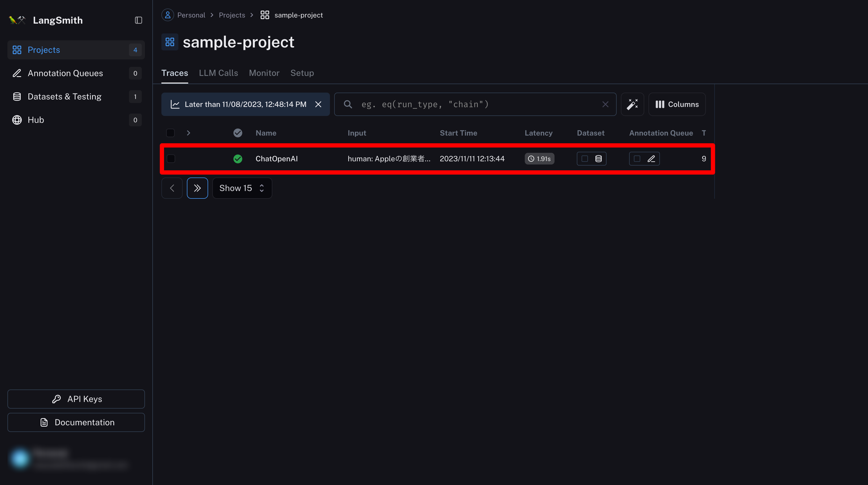Switch to the Traces tab

175,73
